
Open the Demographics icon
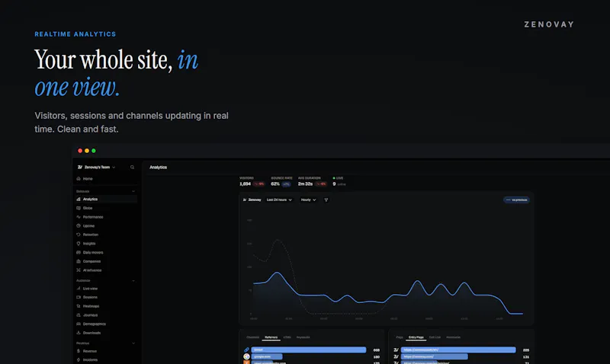click(79, 324)
